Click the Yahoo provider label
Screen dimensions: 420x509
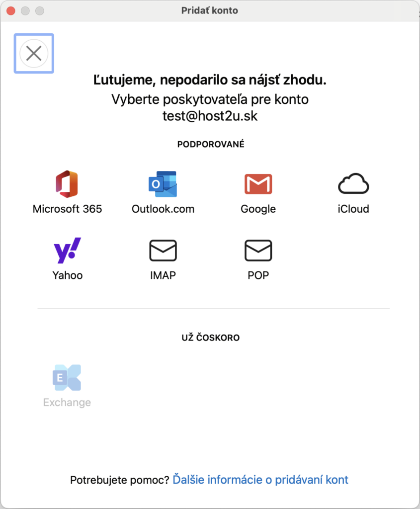tap(68, 275)
